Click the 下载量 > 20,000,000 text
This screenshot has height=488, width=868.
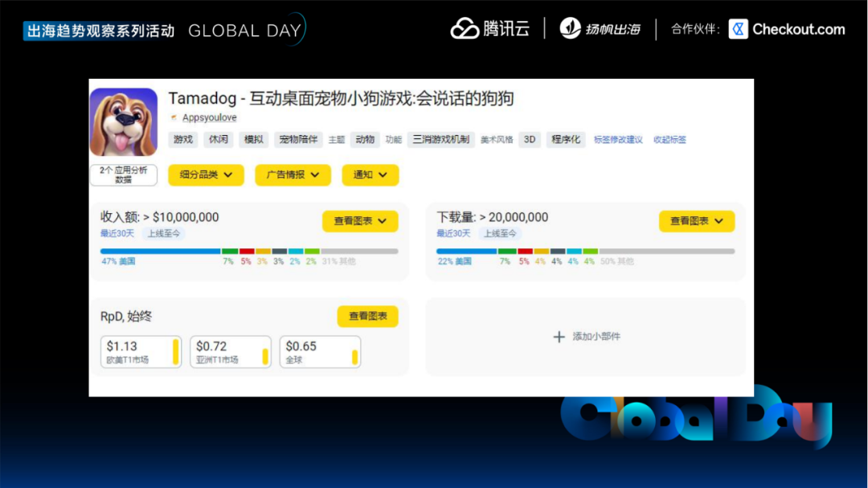492,217
